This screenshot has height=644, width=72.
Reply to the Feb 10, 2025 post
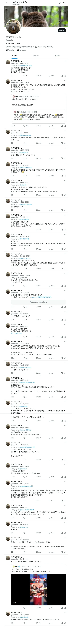tap(12, 358)
